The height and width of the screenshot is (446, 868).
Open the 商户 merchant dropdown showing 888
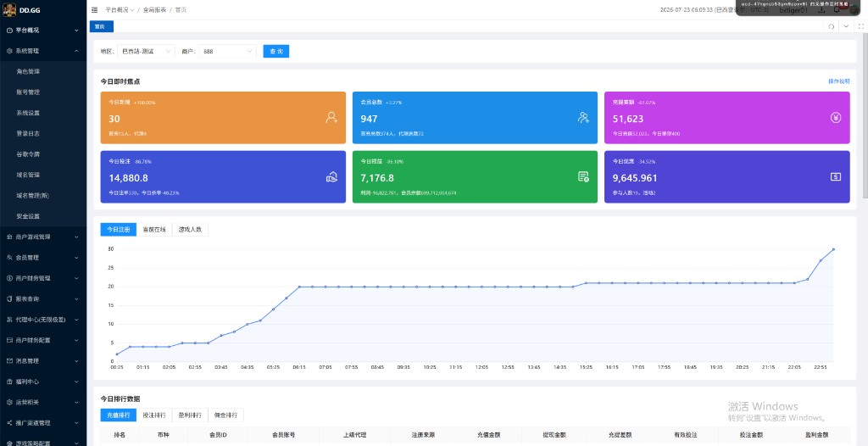click(x=227, y=51)
